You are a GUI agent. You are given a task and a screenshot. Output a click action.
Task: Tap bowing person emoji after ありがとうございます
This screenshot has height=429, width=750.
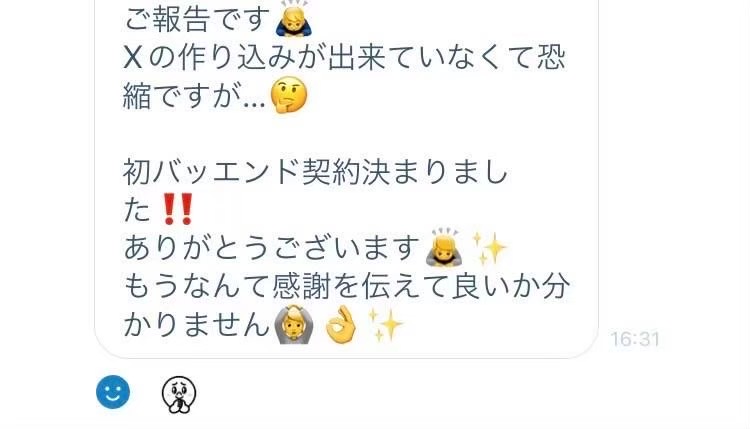[x=444, y=247]
